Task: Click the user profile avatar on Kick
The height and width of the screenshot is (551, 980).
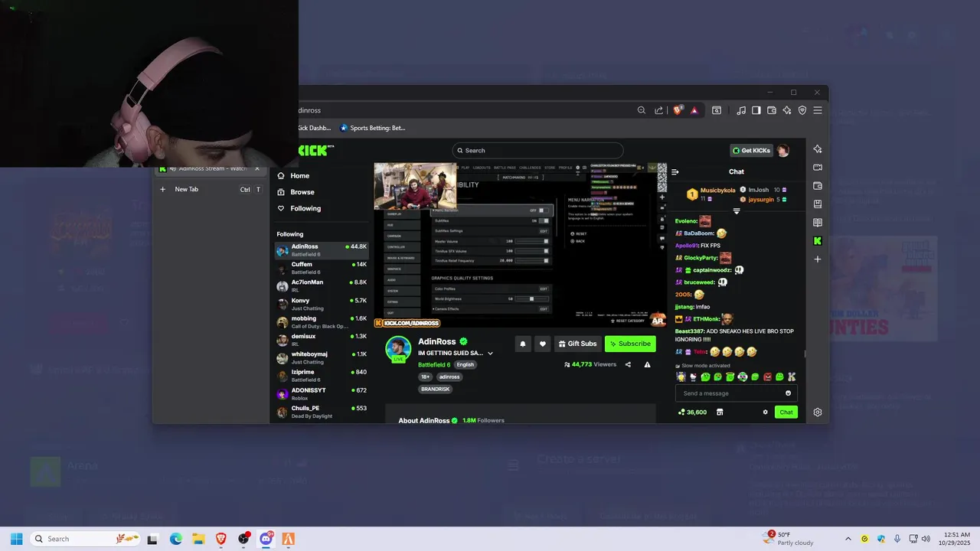Action: (782, 151)
